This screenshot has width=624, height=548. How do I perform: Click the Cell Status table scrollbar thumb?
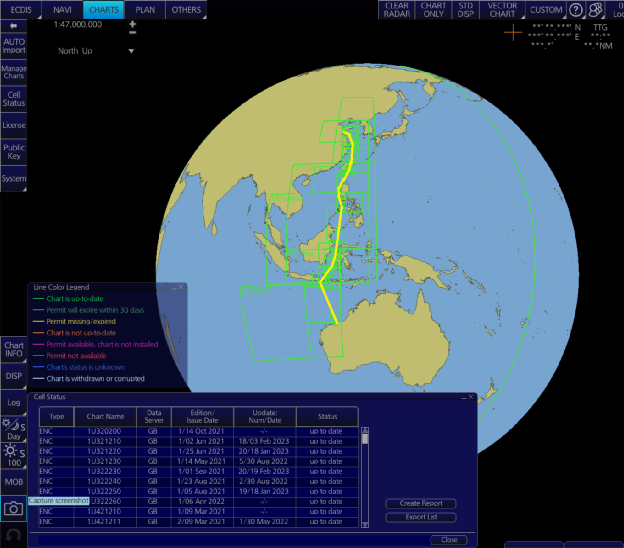tap(365, 439)
